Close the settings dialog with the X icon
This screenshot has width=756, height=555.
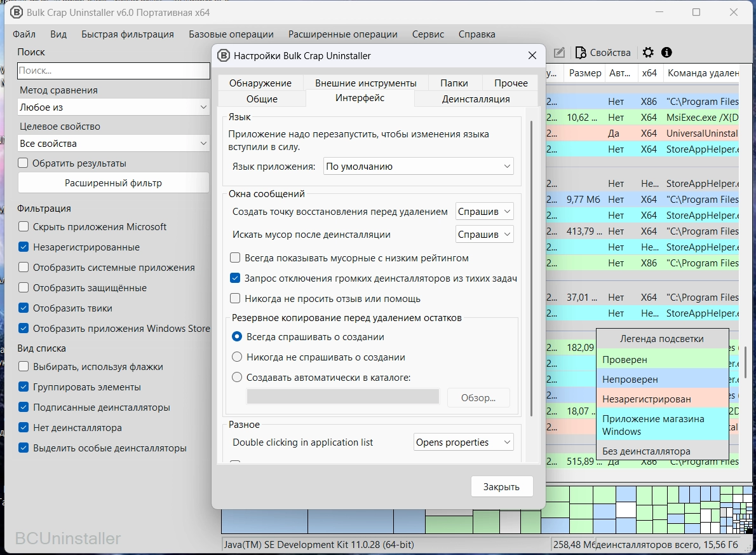coord(532,56)
